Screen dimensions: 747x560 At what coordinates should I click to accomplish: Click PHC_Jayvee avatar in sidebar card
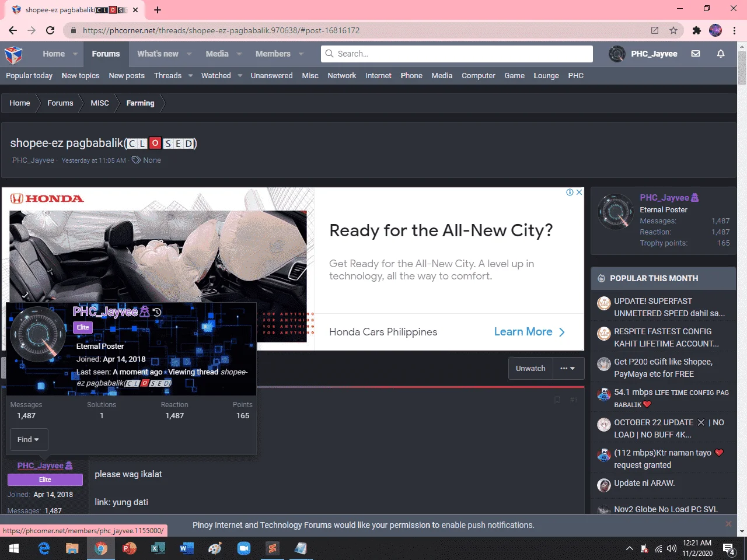pos(615,211)
